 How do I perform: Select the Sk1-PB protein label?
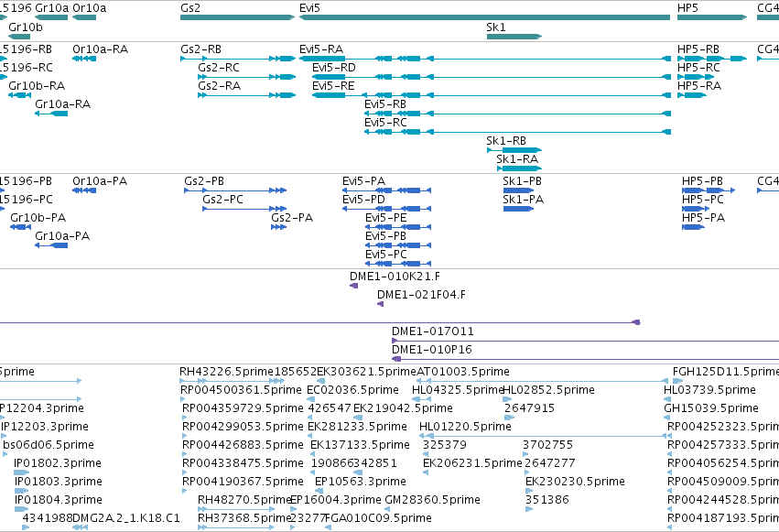(522, 181)
